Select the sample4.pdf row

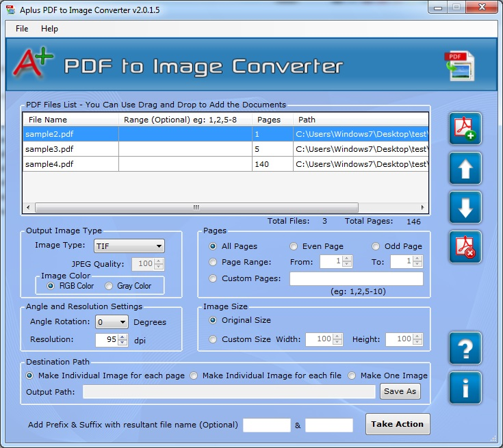(x=226, y=164)
